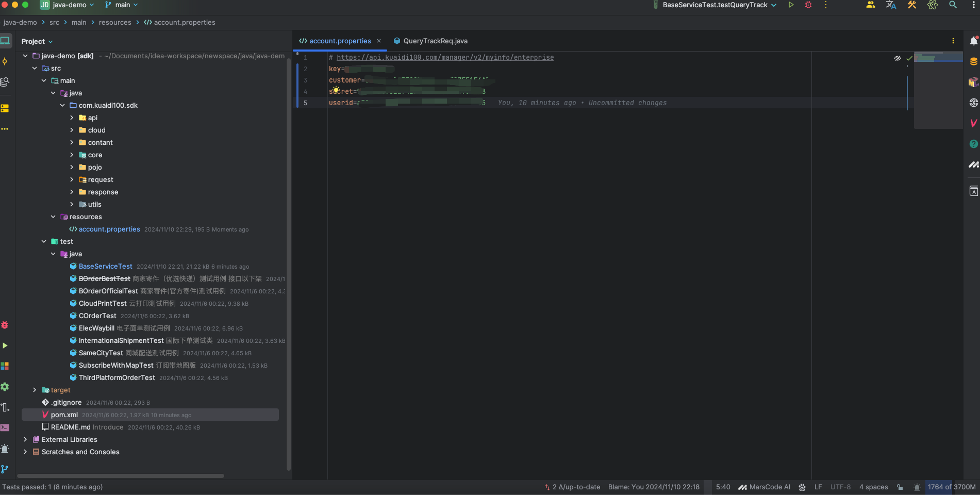
Task: Open the Notifications bell
Action: [x=974, y=41]
